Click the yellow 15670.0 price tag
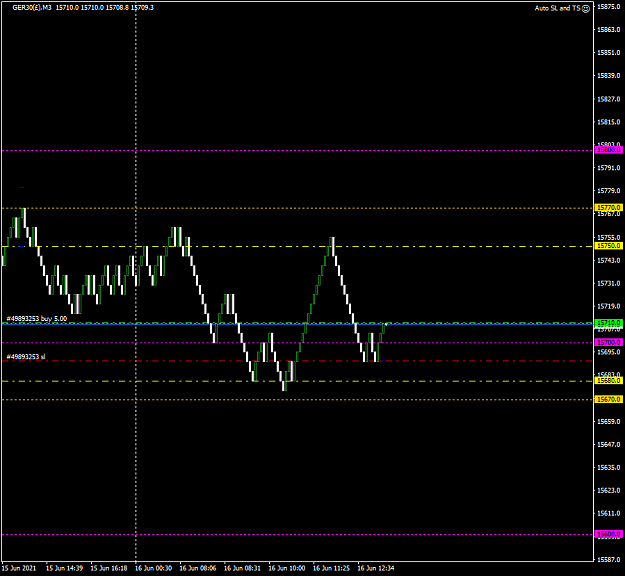Screen dimensions: 625x576 pyautogui.click(x=608, y=399)
